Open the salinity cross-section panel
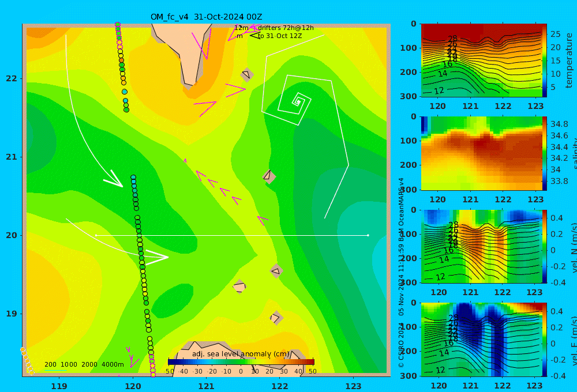The height and width of the screenshot is (392, 577). [x=481, y=153]
